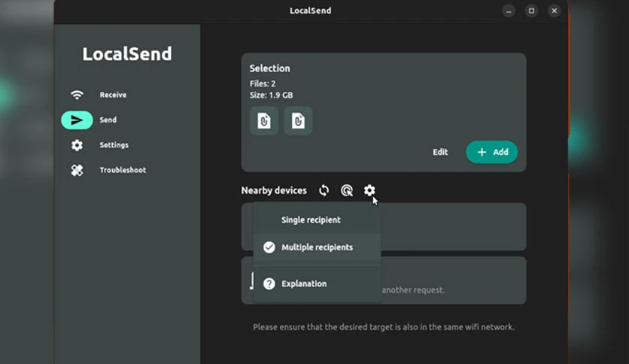The image size is (629, 364).
Task: Minimize the LocalSend window
Action: click(509, 11)
